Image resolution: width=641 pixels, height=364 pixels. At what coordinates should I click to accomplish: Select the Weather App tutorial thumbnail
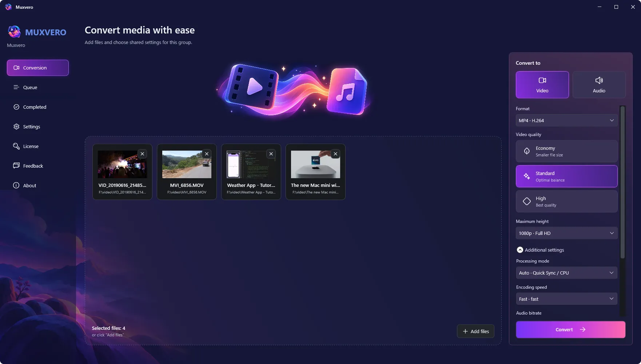251,164
